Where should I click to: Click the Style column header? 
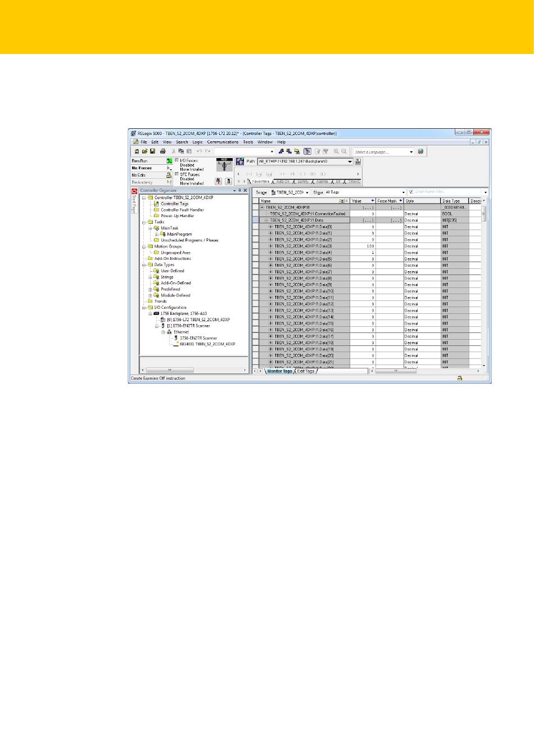[x=422, y=201]
